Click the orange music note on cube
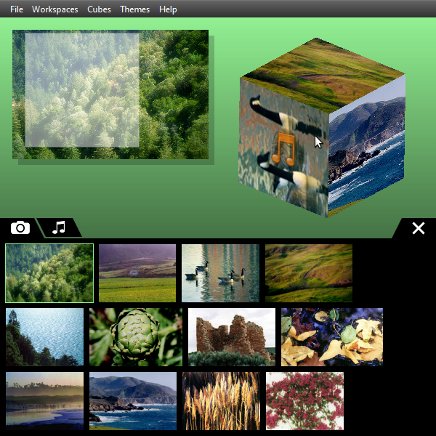This screenshot has height=436, width=436. click(x=284, y=149)
